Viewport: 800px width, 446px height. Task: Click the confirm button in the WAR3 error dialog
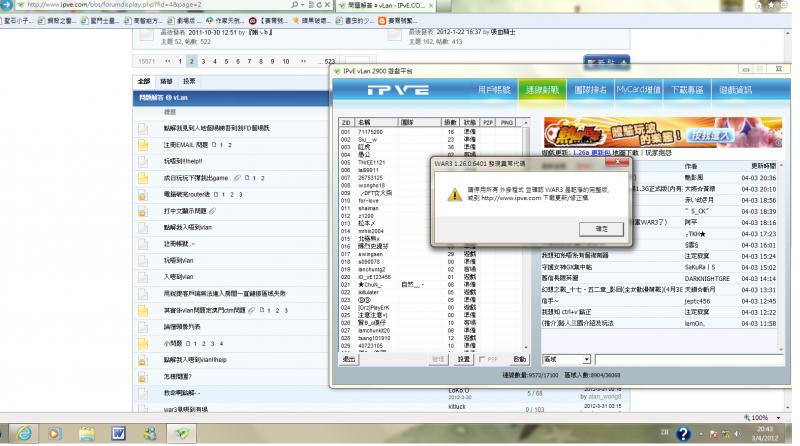click(x=601, y=229)
